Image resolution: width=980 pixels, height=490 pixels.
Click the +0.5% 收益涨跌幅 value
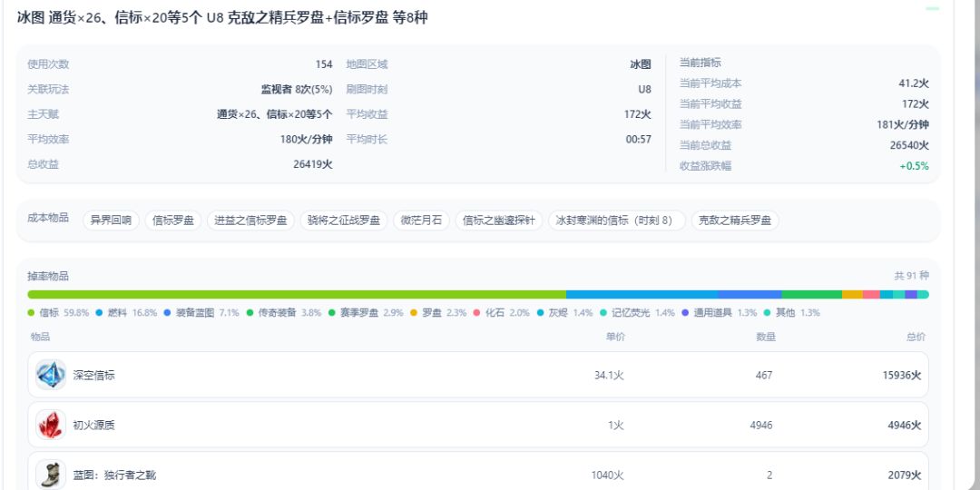point(914,166)
